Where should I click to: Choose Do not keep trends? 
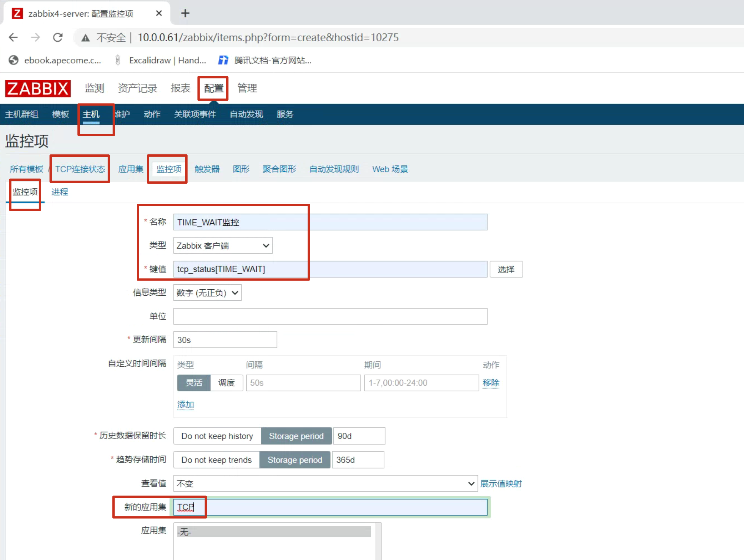(x=216, y=460)
